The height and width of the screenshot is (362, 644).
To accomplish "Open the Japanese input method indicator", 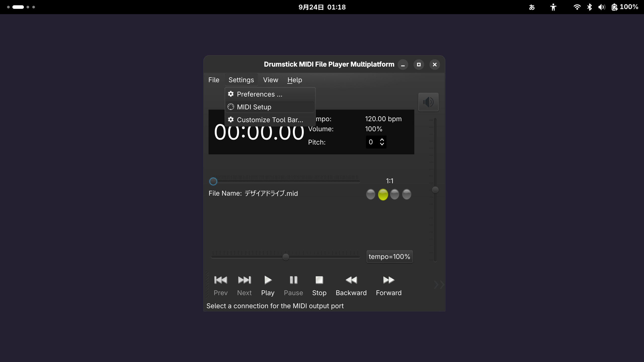I will pos(532,7).
